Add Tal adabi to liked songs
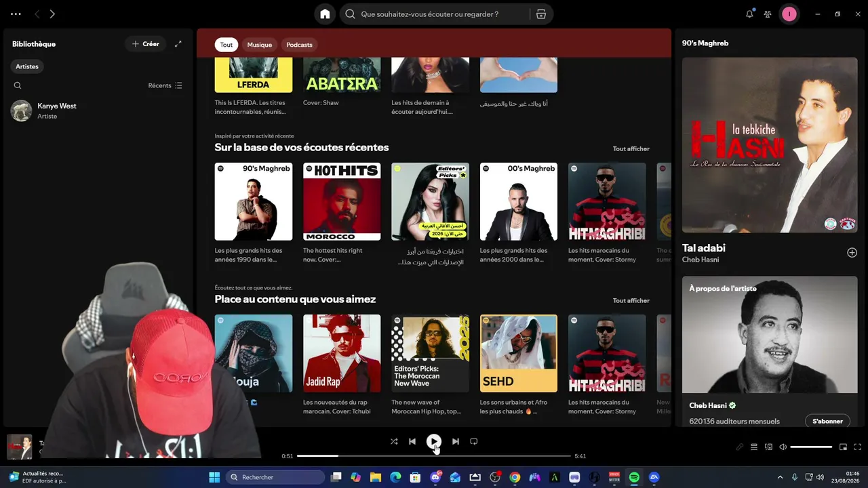The image size is (868, 488). (x=852, y=253)
